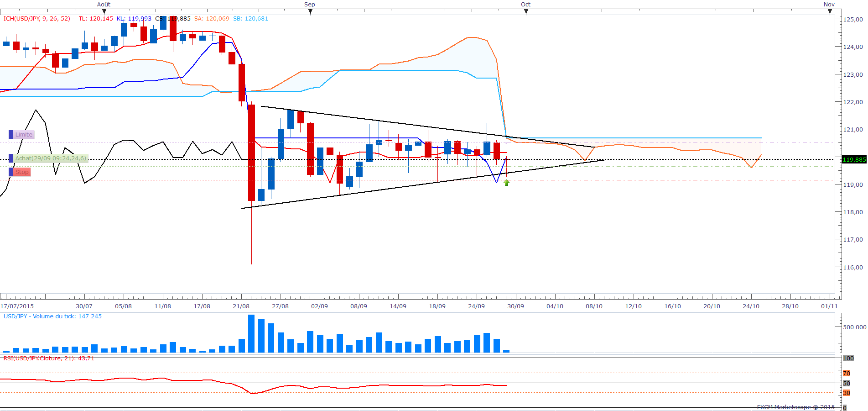Click the KL: 119,993 legend value

[134, 19]
